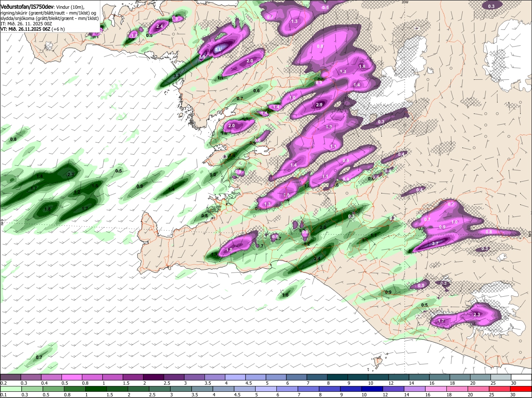Click the '3.9' value label on the map
The image size is (532, 398).
[202, 57]
